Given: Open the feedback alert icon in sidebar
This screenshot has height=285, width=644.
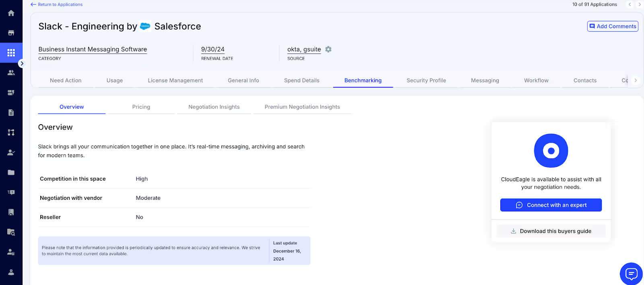Looking at the screenshot, I should [11, 192].
